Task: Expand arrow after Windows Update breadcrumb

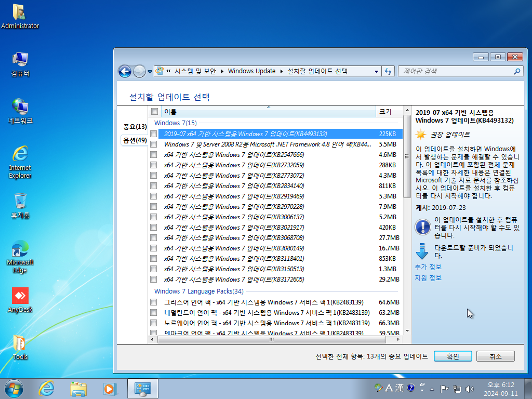Action: pyautogui.click(x=282, y=71)
